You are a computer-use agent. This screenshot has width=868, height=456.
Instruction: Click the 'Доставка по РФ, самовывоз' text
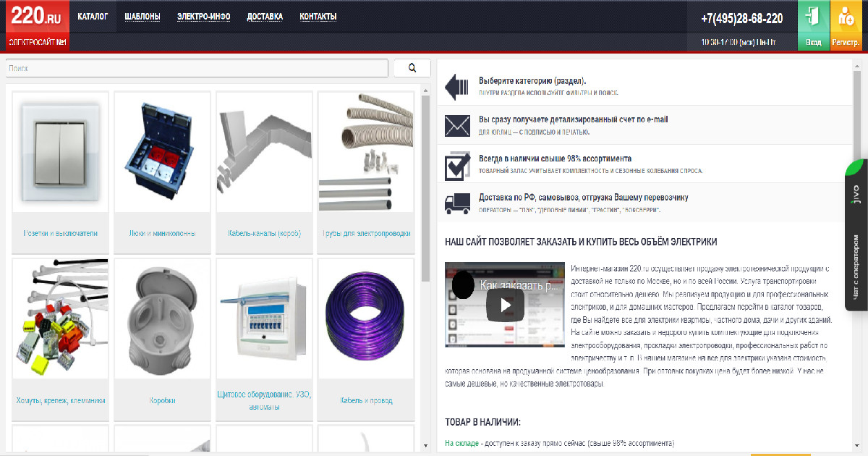click(583, 198)
